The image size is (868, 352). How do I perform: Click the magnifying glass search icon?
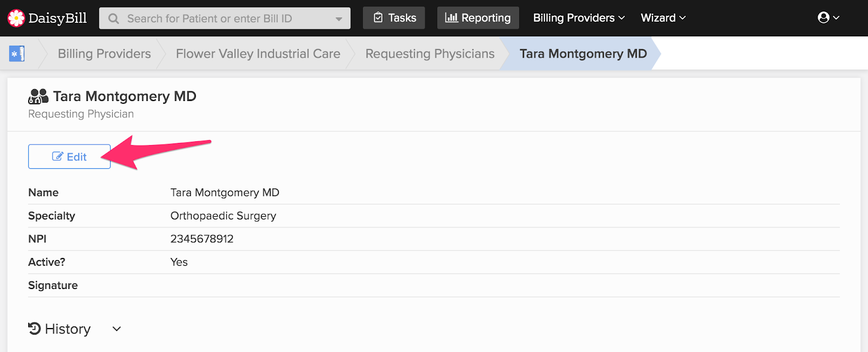pos(113,18)
